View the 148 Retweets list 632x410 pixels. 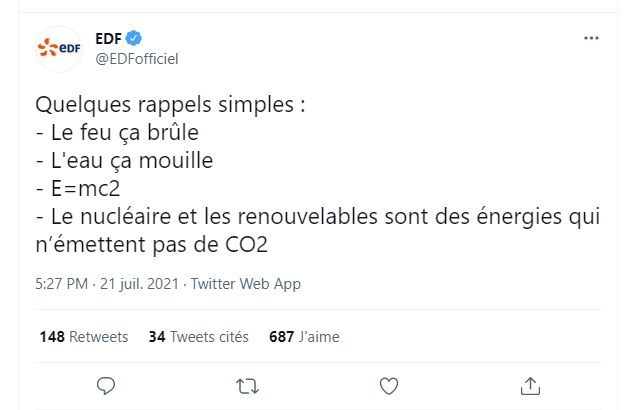[x=84, y=336]
